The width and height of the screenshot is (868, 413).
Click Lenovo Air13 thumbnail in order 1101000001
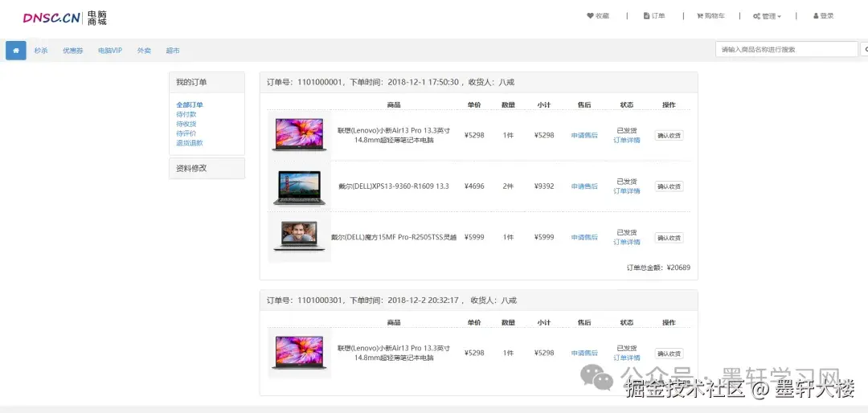point(299,134)
